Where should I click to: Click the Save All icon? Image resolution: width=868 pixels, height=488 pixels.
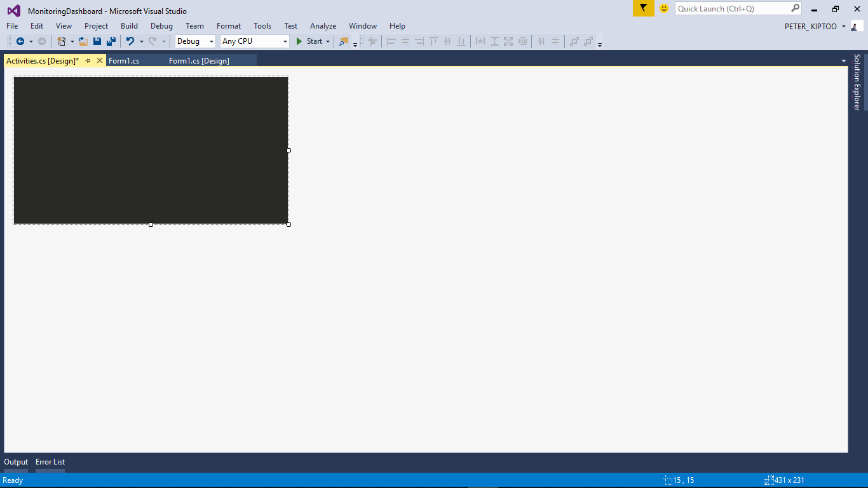pyautogui.click(x=111, y=41)
